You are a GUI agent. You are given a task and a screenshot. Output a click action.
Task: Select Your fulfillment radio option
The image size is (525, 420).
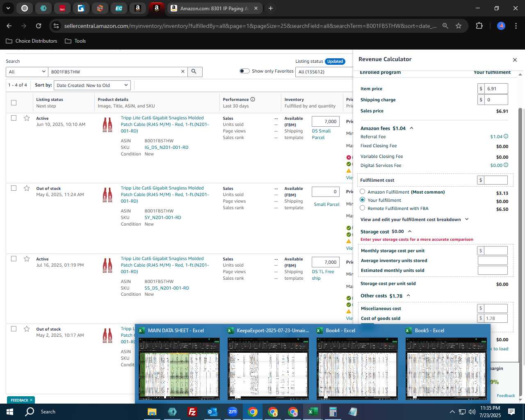coord(363,200)
